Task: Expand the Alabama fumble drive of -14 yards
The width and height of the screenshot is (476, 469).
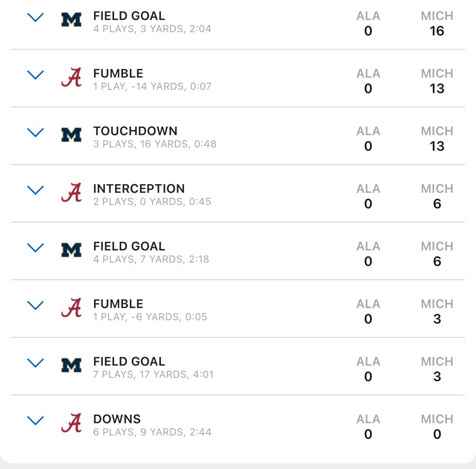Action: coord(36,75)
